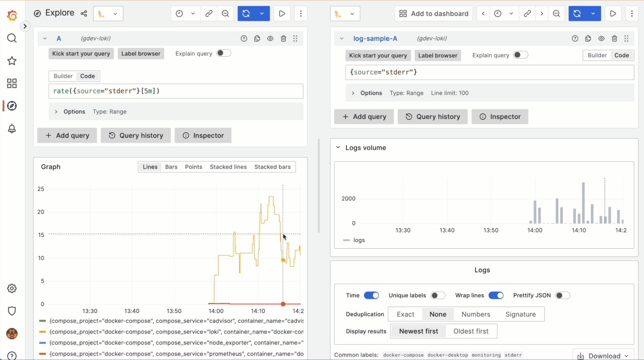
Task: Click the Add to dashboard button
Action: click(433, 13)
